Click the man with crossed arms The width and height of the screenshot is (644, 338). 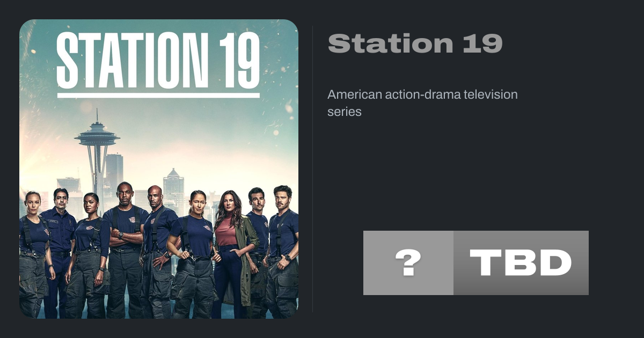(x=124, y=249)
